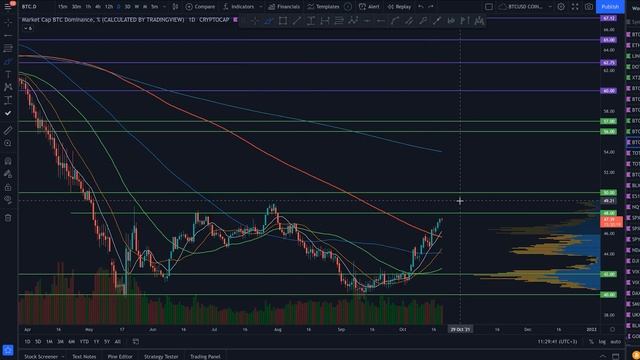Screen dimensions: 640x360
Task: Open the prediction and measurement tools
Action: (8, 100)
